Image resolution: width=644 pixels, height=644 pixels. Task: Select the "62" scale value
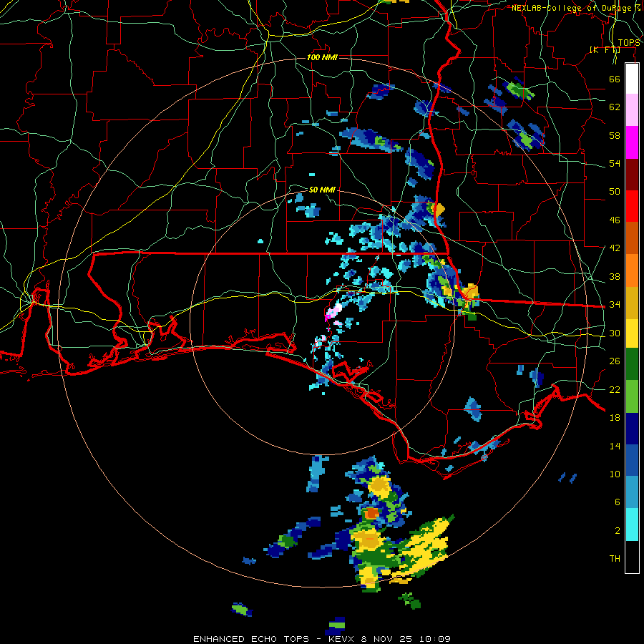(x=615, y=107)
